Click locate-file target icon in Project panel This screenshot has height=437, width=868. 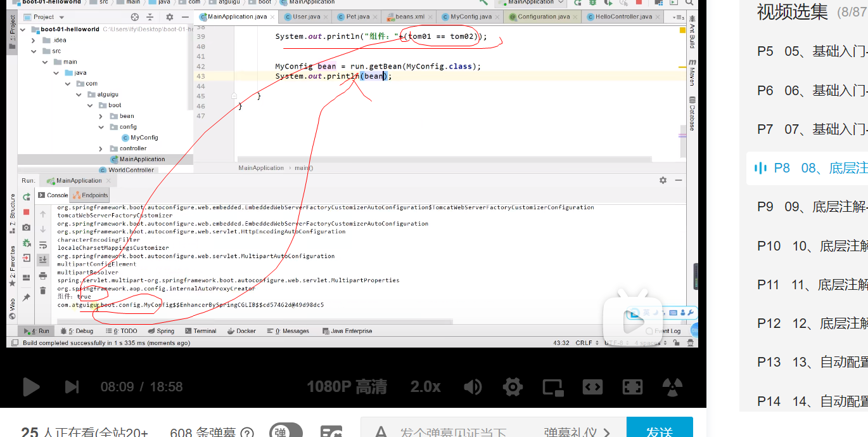click(134, 17)
